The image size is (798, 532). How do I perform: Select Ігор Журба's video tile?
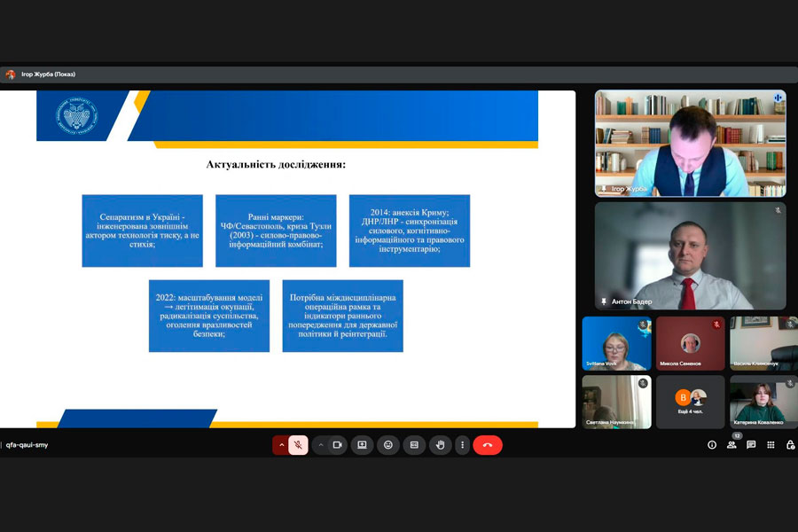point(691,144)
